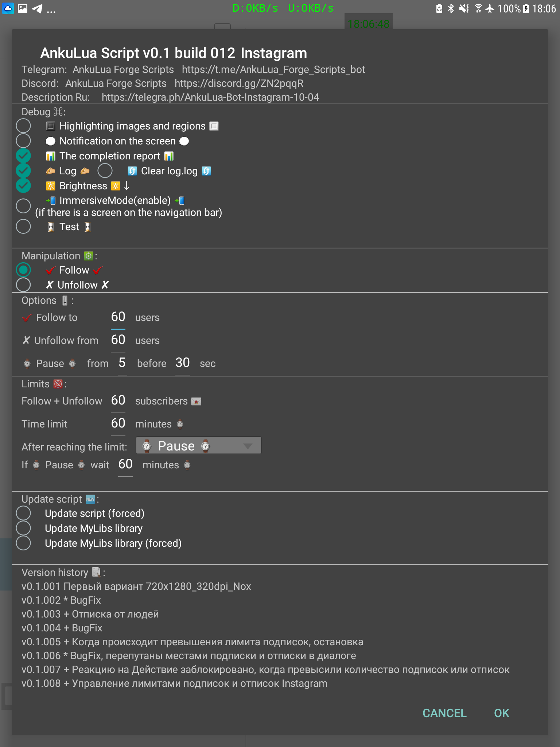The image size is (560, 747).
Task: Turn on ImmersiveMode(enable) checkbox
Action: coord(23,206)
